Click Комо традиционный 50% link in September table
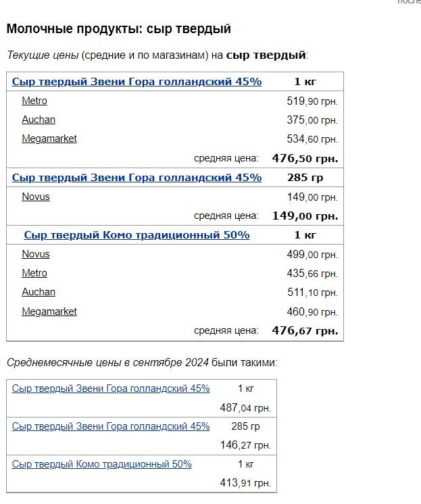Image resolution: width=421 pixels, height=504 pixels. click(102, 464)
